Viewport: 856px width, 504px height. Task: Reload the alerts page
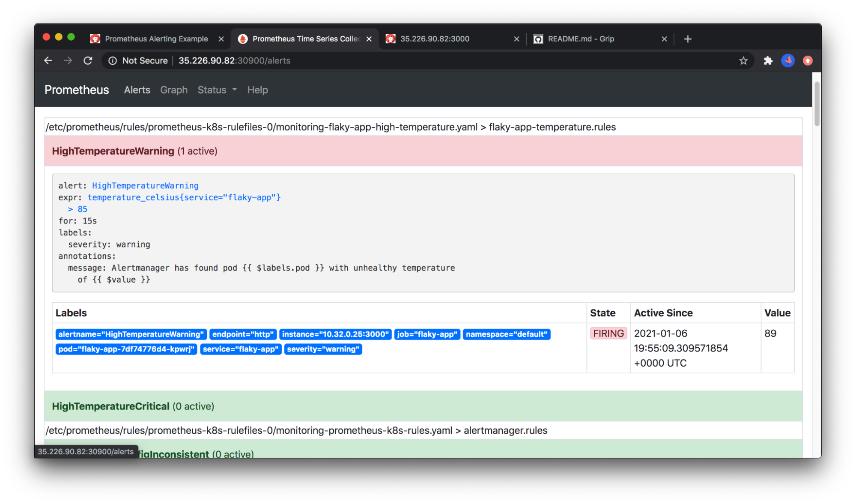[x=88, y=60]
